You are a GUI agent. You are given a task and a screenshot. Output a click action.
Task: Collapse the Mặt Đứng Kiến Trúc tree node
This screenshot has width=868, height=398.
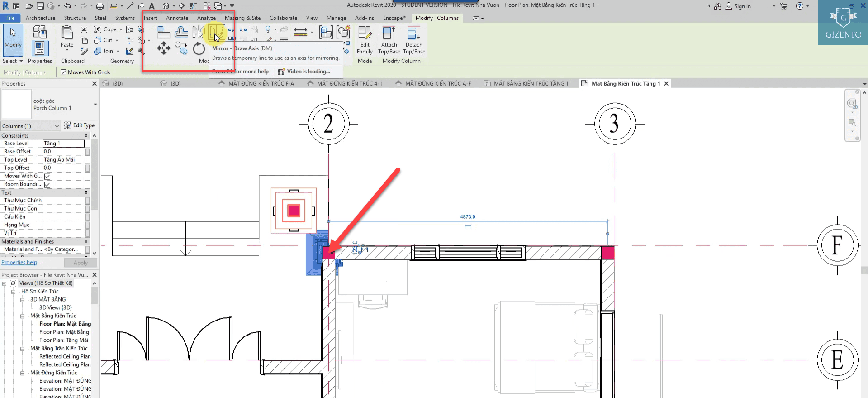23,373
